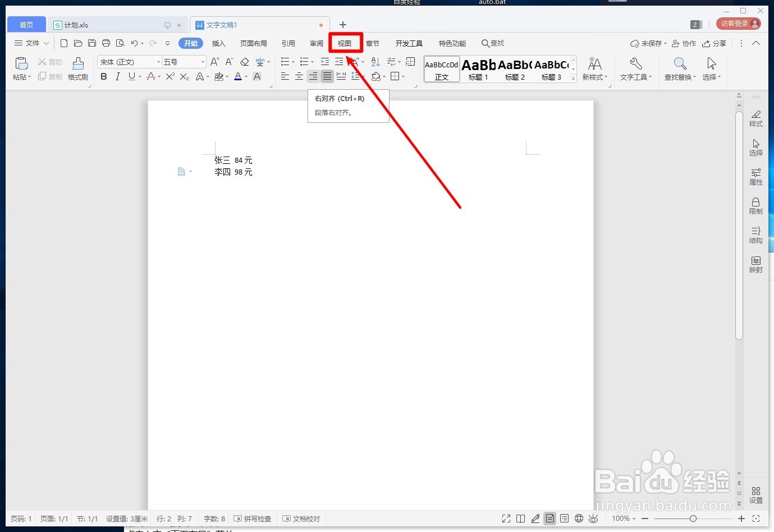The height and width of the screenshot is (532, 774).
Task: Apply the 标题 1 heading style
Action: pyautogui.click(x=478, y=69)
